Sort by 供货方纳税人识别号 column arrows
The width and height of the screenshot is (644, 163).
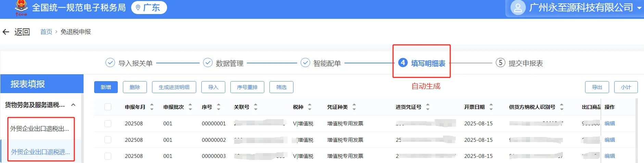[561, 107]
